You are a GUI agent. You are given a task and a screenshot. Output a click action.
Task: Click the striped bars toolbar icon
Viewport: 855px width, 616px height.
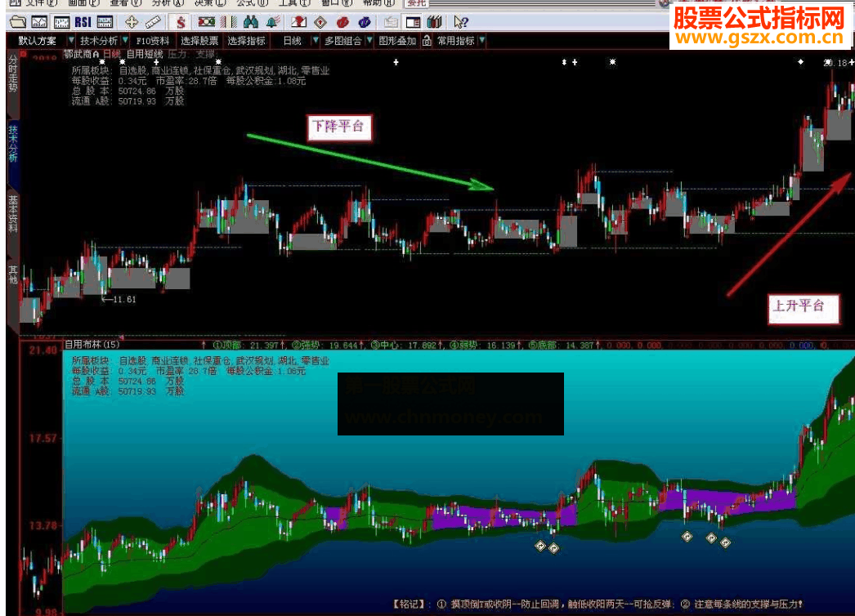click(229, 22)
